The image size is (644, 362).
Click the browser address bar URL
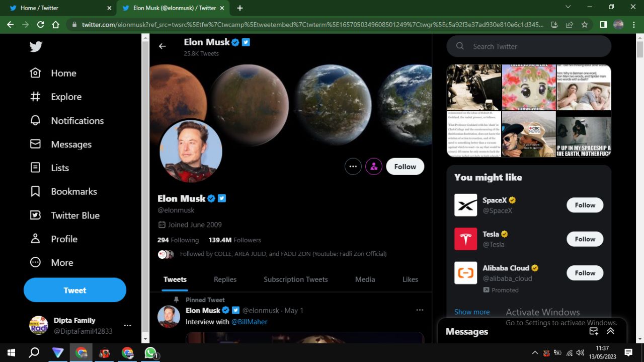pyautogui.click(x=312, y=24)
